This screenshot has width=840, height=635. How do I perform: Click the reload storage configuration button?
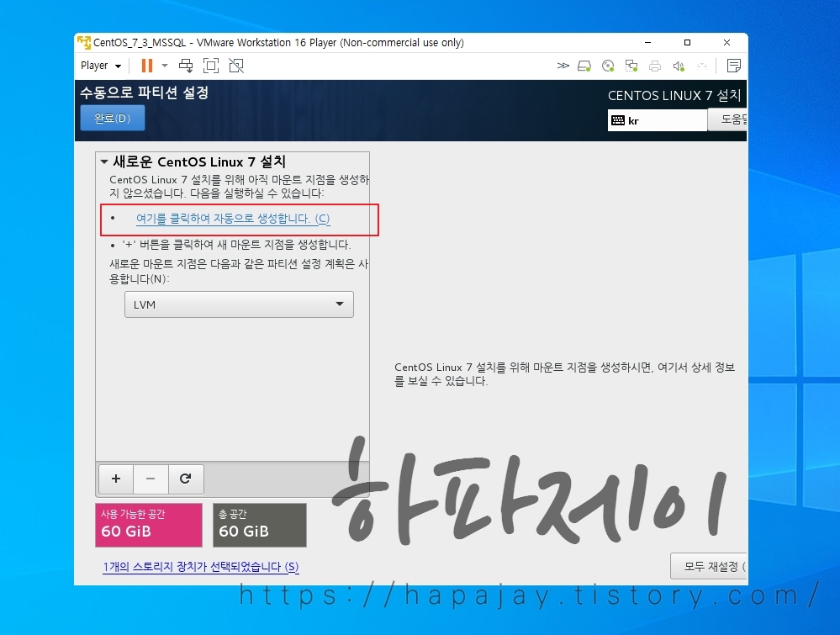[185, 479]
